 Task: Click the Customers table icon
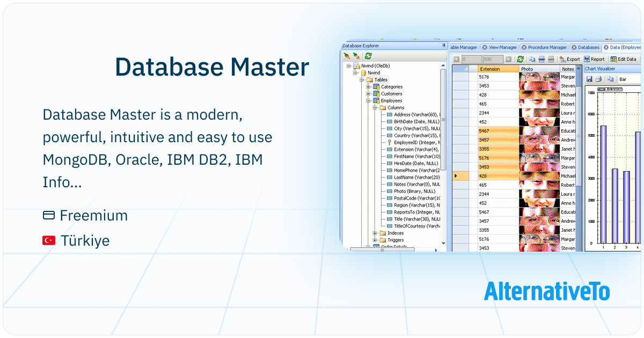(376, 93)
